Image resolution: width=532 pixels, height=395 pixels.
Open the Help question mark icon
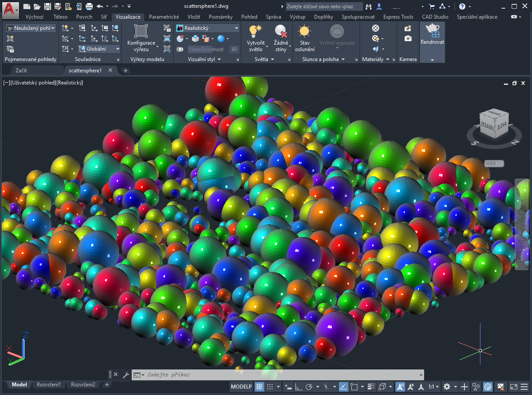click(462, 6)
